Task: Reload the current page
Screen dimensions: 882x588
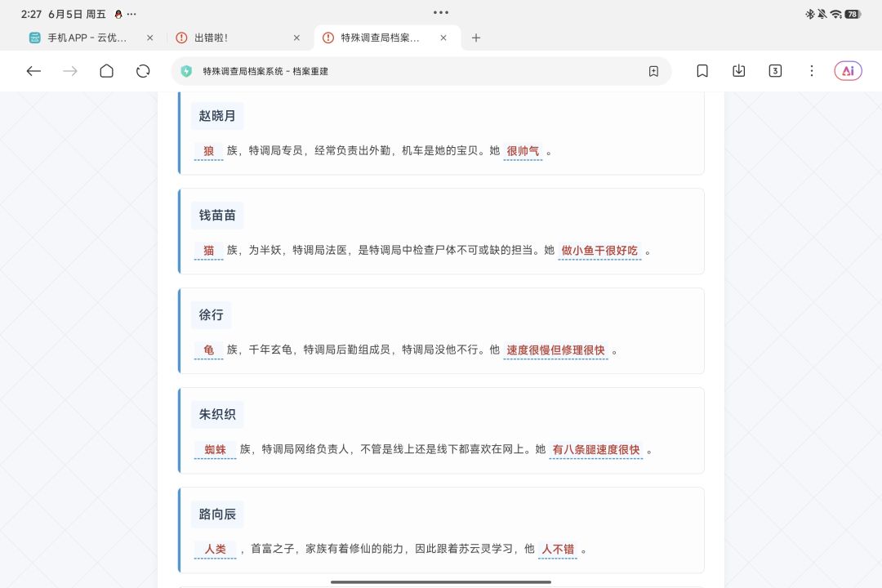Action: [x=143, y=71]
